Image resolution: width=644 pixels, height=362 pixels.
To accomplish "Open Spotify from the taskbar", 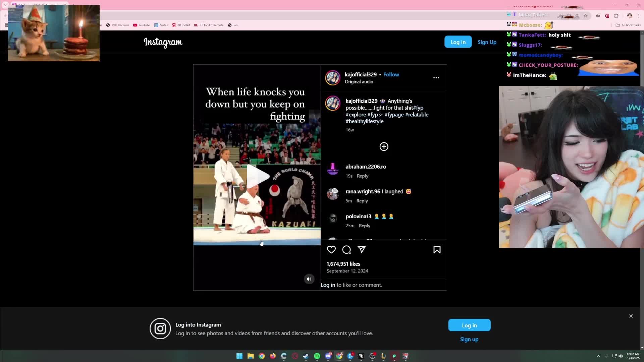I will pos(317,356).
